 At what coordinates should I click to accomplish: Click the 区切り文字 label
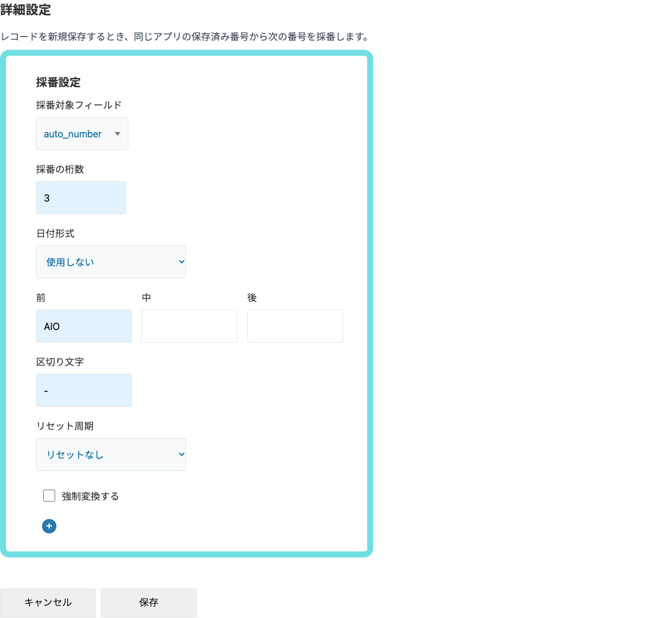(60, 362)
